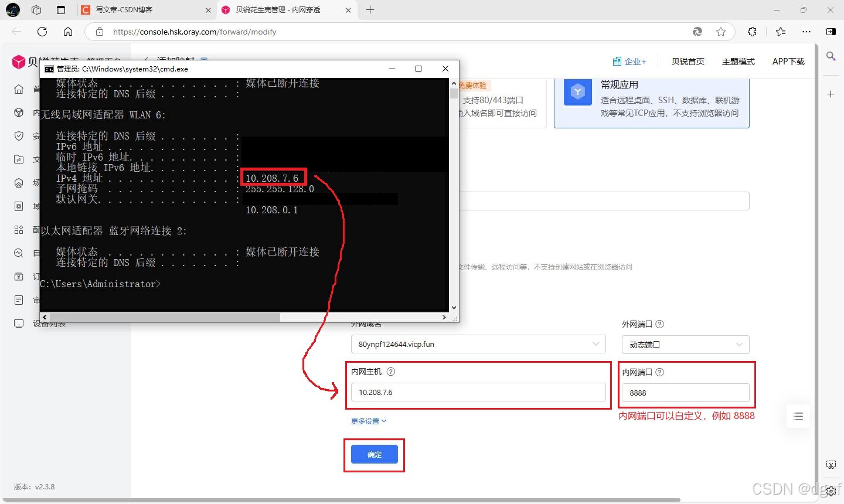
Task: Open Edge settings gear in the right sidebar
Action: 831,491
